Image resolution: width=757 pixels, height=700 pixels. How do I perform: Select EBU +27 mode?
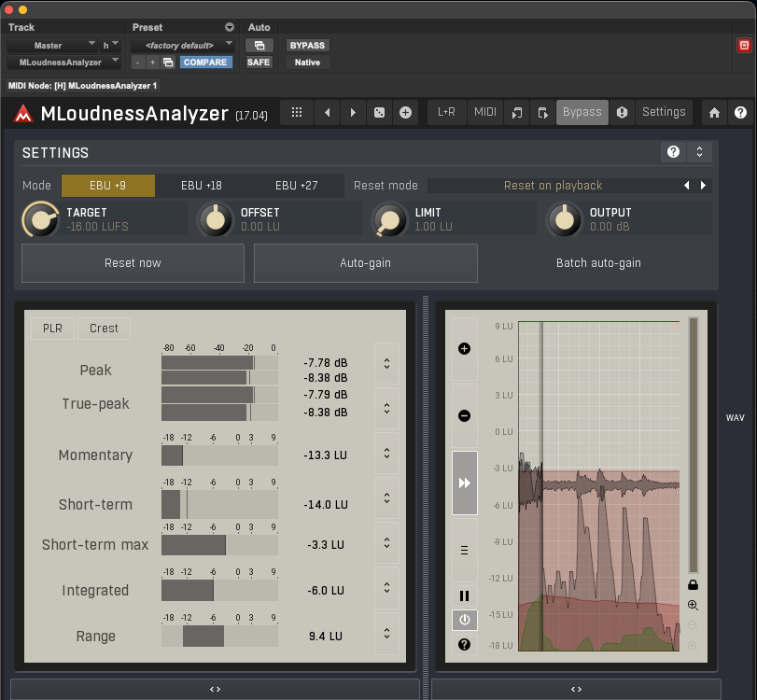click(x=297, y=186)
